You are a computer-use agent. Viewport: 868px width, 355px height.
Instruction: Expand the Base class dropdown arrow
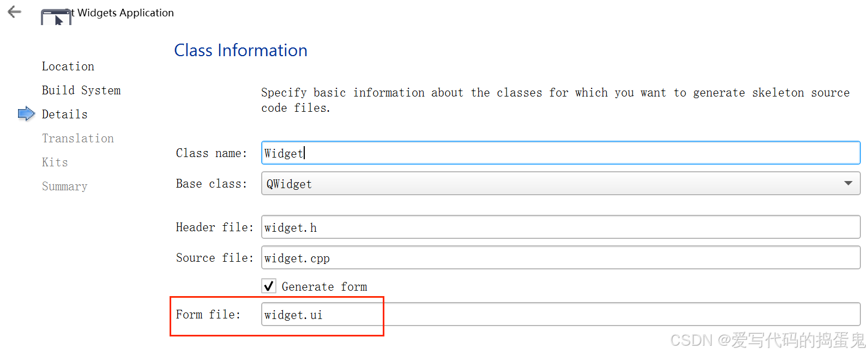point(848,183)
